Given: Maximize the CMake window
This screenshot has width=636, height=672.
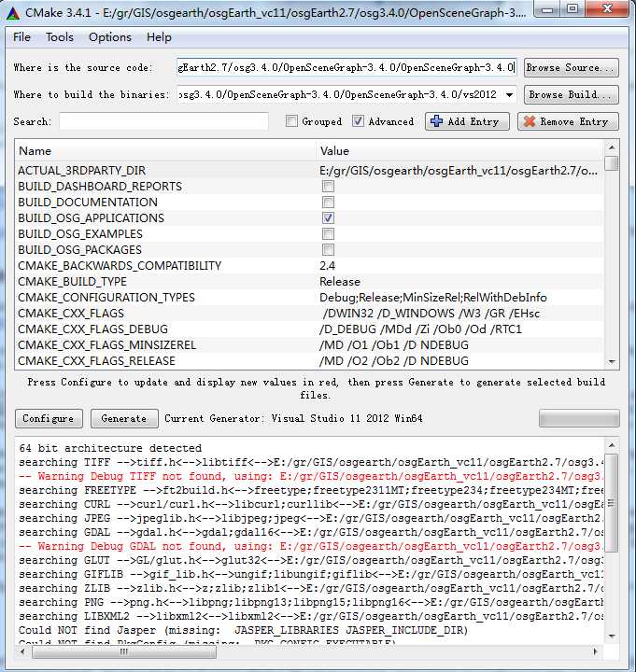Looking at the screenshot, I should coord(572,9).
